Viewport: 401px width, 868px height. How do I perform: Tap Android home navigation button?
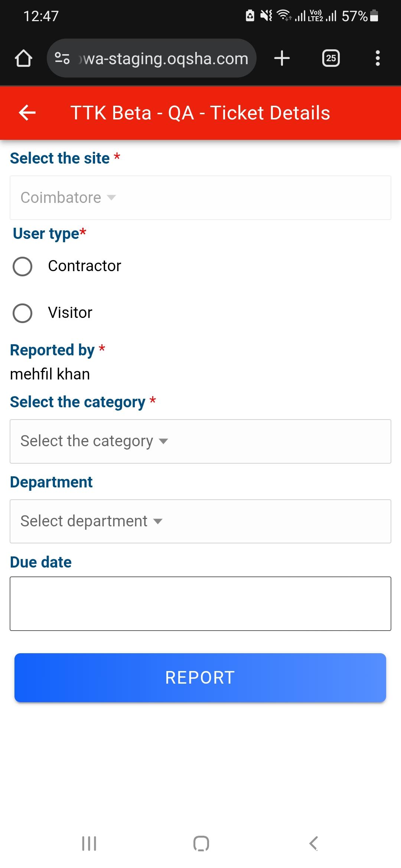201,844
